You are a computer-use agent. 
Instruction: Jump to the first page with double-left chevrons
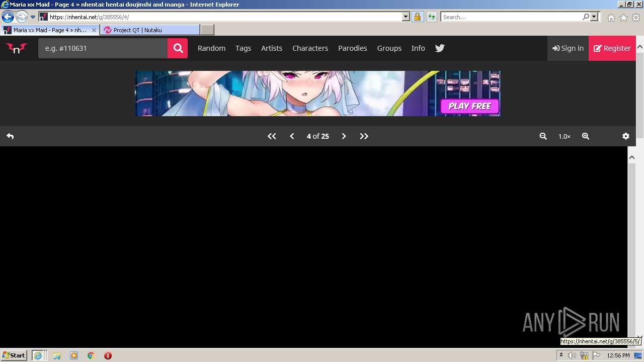(x=272, y=136)
